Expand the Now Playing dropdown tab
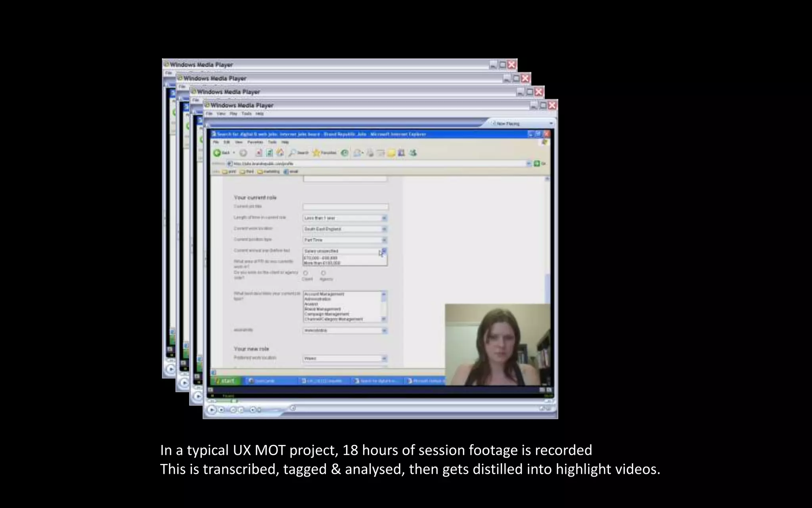The width and height of the screenshot is (812, 508). point(551,123)
